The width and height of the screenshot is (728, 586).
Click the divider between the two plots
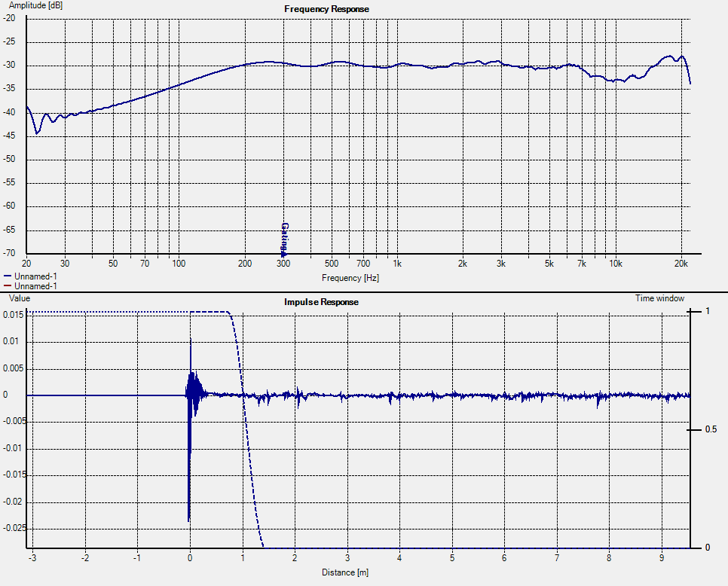(364, 292)
